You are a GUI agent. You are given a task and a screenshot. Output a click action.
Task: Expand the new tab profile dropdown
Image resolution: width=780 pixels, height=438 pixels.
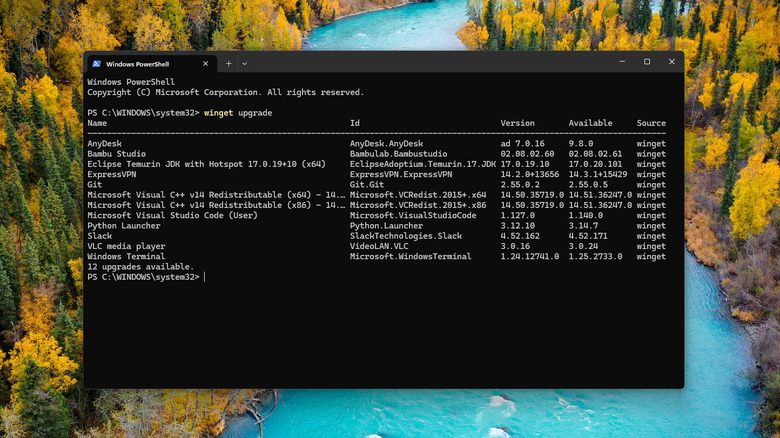pyautogui.click(x=244, y=64)
